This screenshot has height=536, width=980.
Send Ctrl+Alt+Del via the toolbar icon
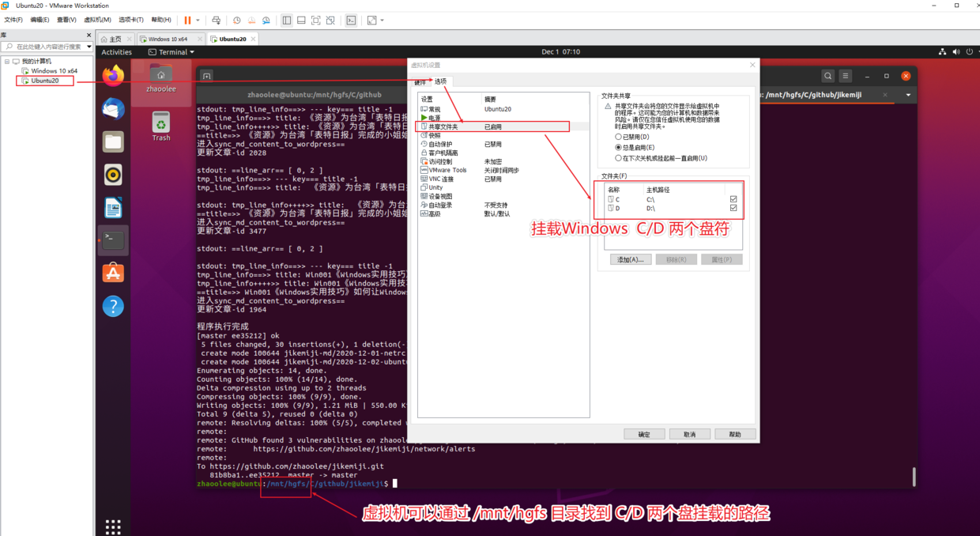[x=217, y=20]
